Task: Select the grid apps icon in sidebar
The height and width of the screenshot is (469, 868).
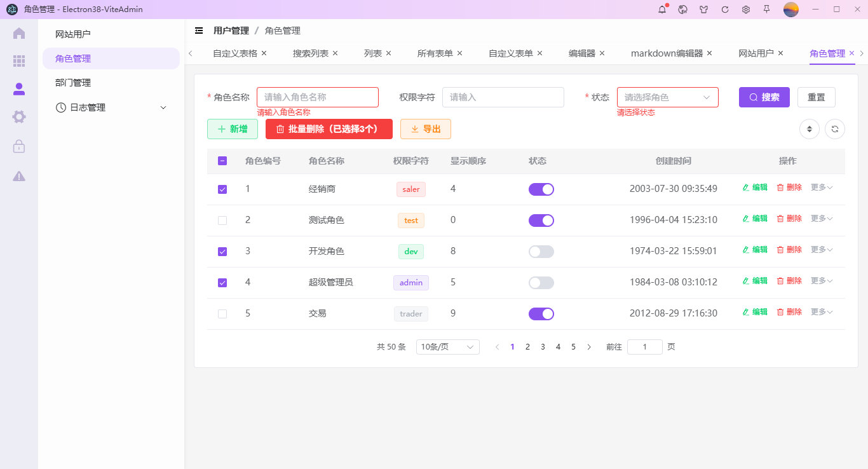Action: click(19, 61)
